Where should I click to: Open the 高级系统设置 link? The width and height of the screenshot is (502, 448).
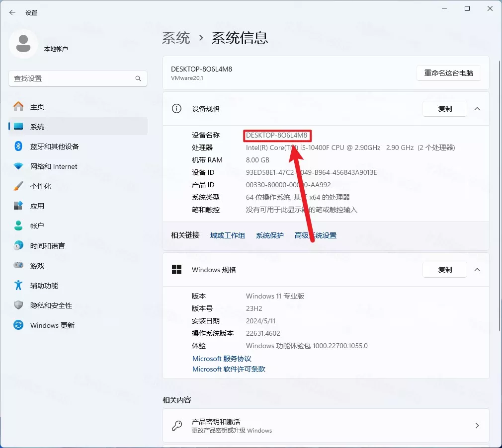pos(315,235)
